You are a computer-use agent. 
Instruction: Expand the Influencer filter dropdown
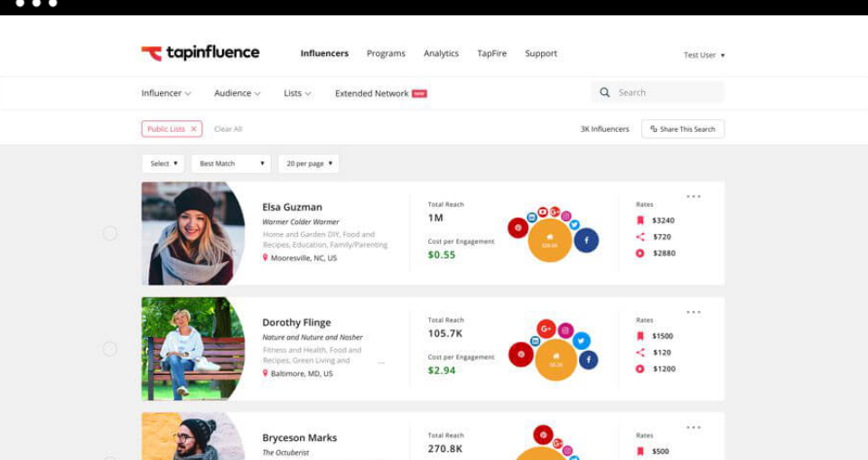[166, 93]
